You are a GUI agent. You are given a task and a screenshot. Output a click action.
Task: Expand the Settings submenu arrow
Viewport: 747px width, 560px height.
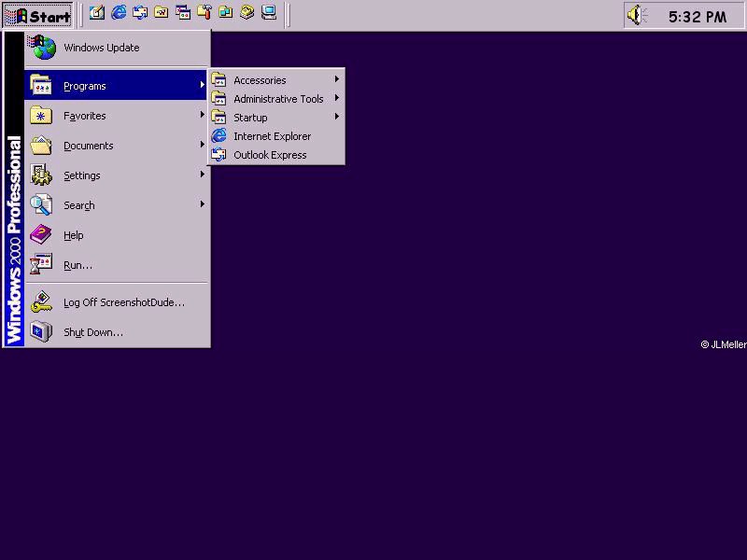202,175
